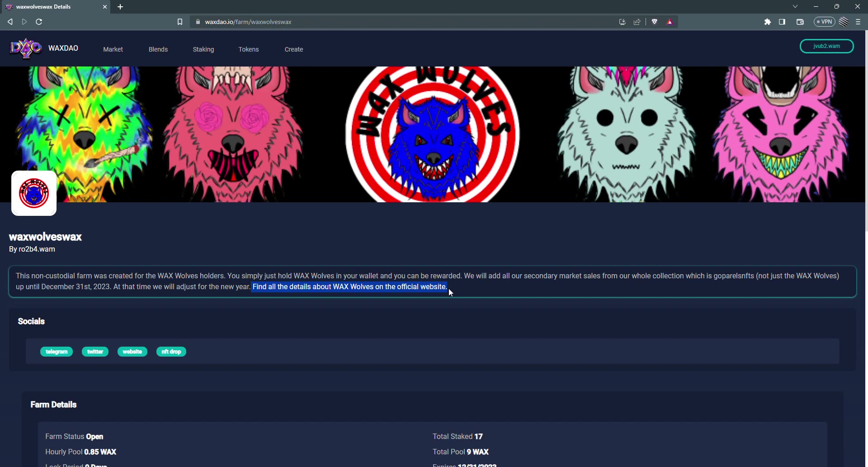Viewport: 868px width, 467px height.
Task: Click the Farm Details heading
Action: [x=53, y=405]
